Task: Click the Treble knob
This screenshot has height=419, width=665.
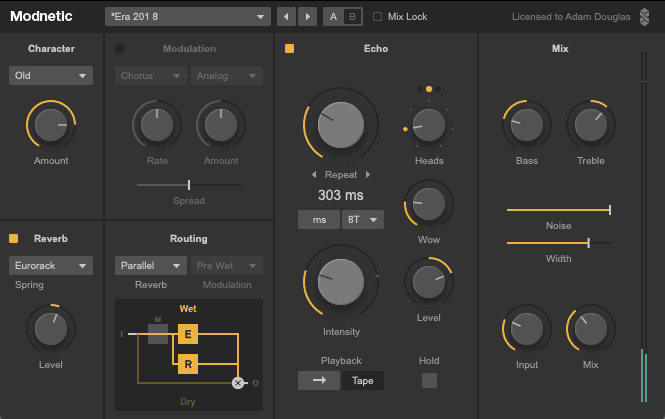Action: click(x=590, y=125)
